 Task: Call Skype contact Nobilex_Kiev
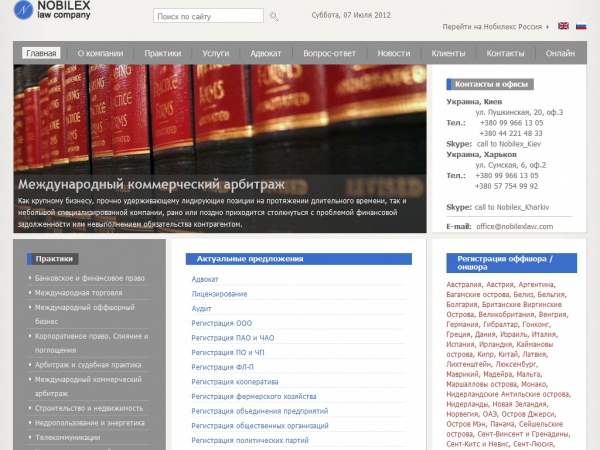509,144
